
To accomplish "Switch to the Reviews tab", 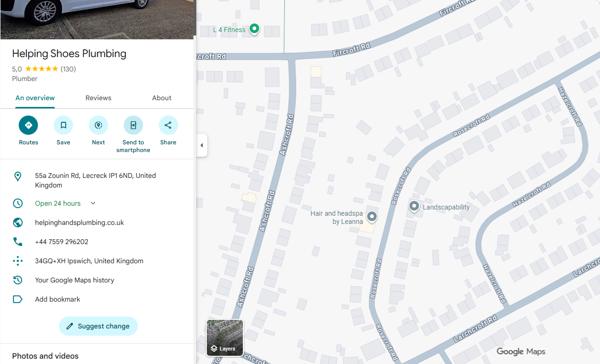I will (x=98, y=98).
